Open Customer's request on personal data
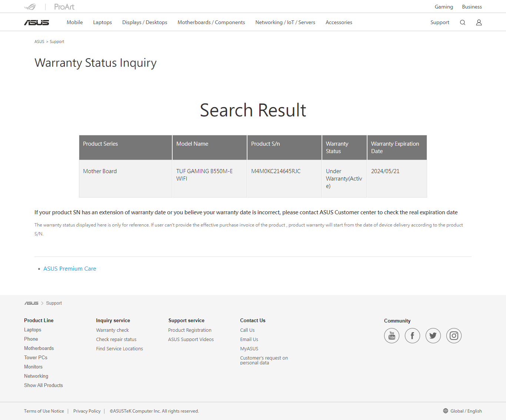The height and width of the screenshot is (420, 506). [x=264, y=360]
